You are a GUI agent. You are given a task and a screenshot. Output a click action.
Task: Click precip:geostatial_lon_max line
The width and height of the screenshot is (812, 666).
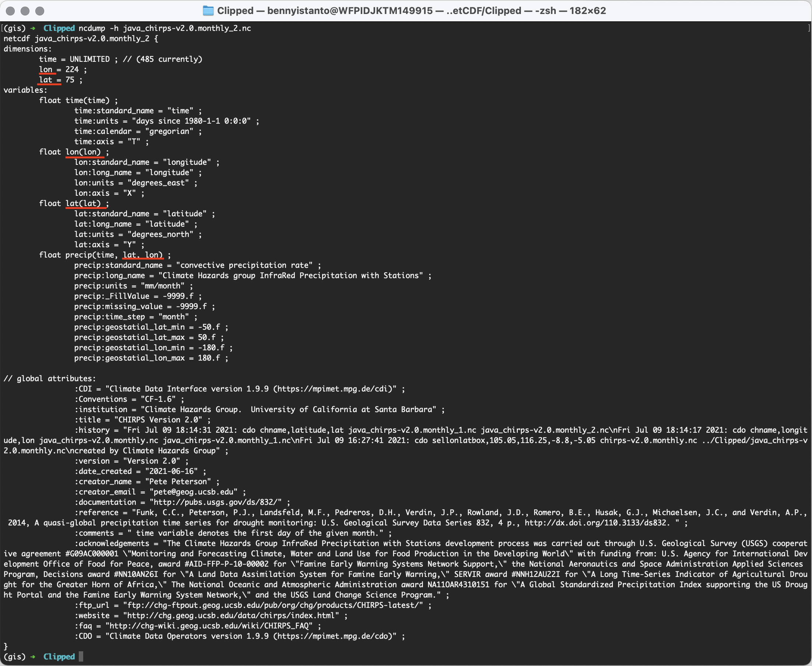pos(151,358)
